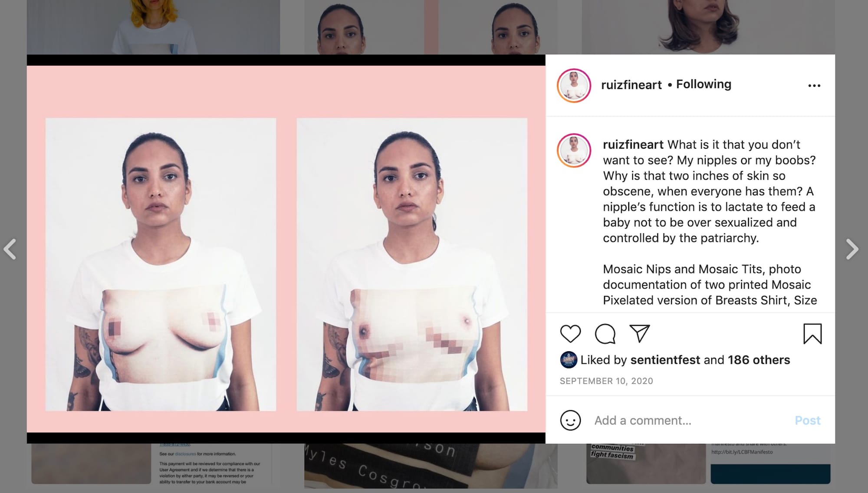The width and height of the screenshot is (868, 493).
Task: Click the sentientfest small avatar icon
Action: [569, 360]
